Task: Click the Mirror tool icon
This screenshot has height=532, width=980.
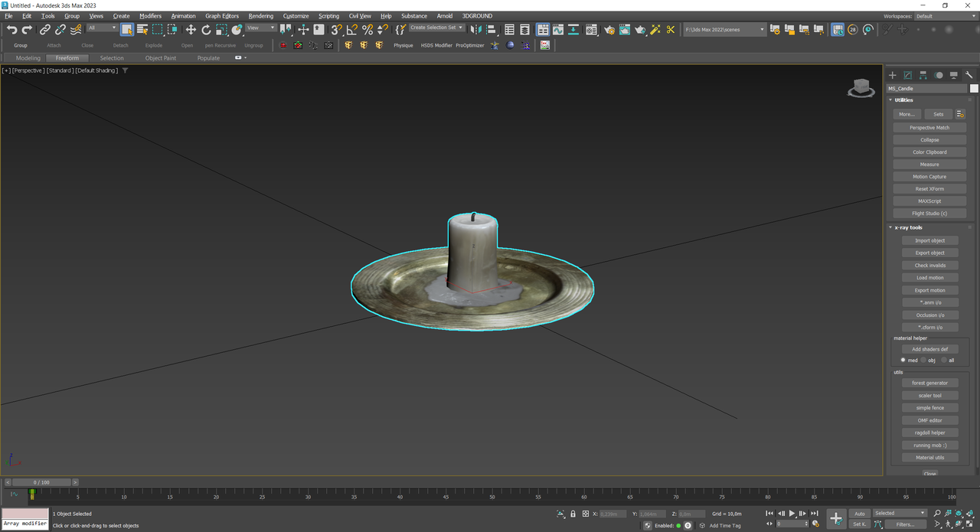Action: click(475, 30)
